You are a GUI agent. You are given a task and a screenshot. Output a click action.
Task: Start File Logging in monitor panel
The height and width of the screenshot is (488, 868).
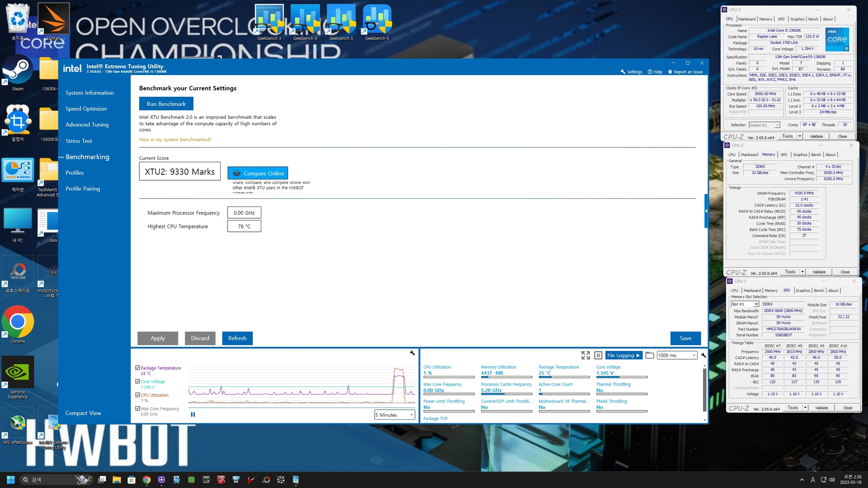pos(624,355)
